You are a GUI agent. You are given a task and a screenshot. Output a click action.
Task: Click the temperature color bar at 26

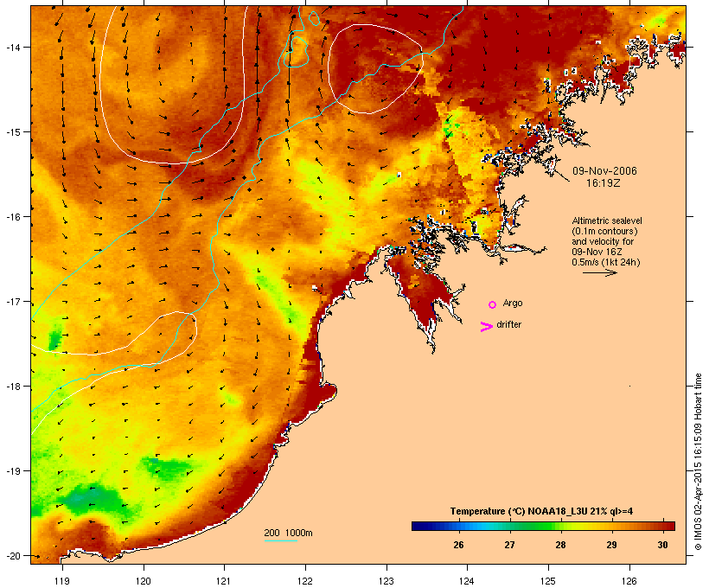tap(458, 526)
